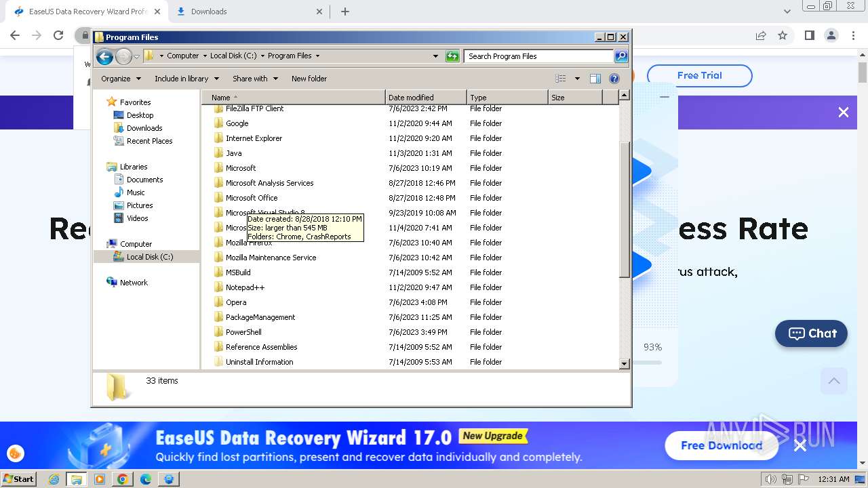Expand the address bar previous locations dropdown

pyautogui.click(x=435, y=56)
